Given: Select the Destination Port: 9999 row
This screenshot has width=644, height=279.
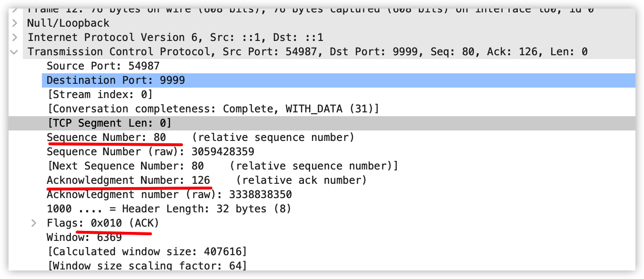Looking at the screenshot, I should tap(115, 80).
